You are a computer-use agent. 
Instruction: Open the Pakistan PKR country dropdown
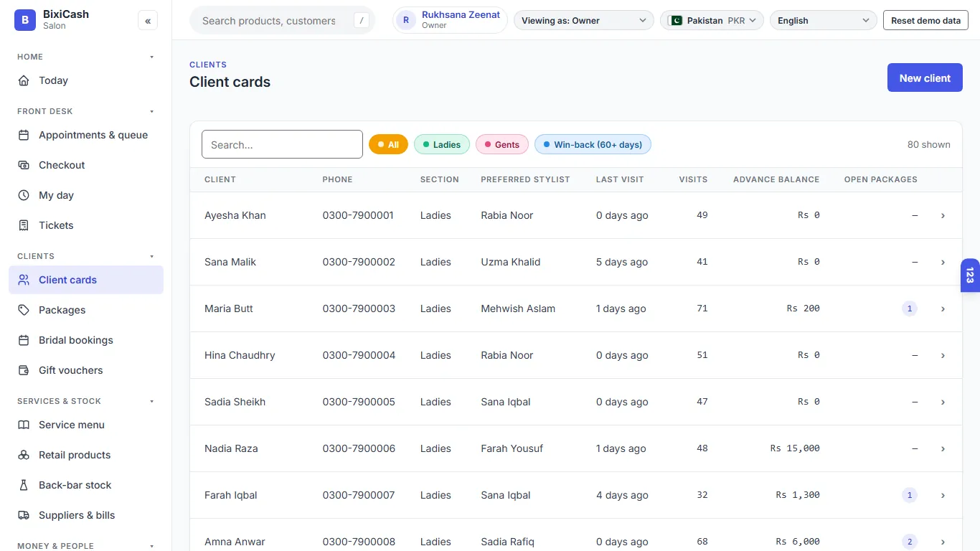coord(712,21)
